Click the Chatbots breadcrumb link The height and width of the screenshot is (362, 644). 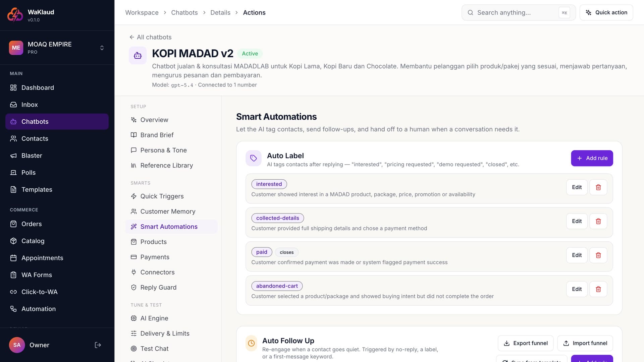pyautogui.click(x=184, y=13)
